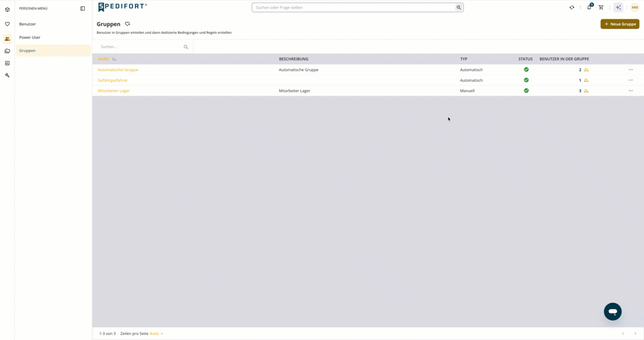Click the STATUS column header
The image size is (644, 340).
pos(525,59)
